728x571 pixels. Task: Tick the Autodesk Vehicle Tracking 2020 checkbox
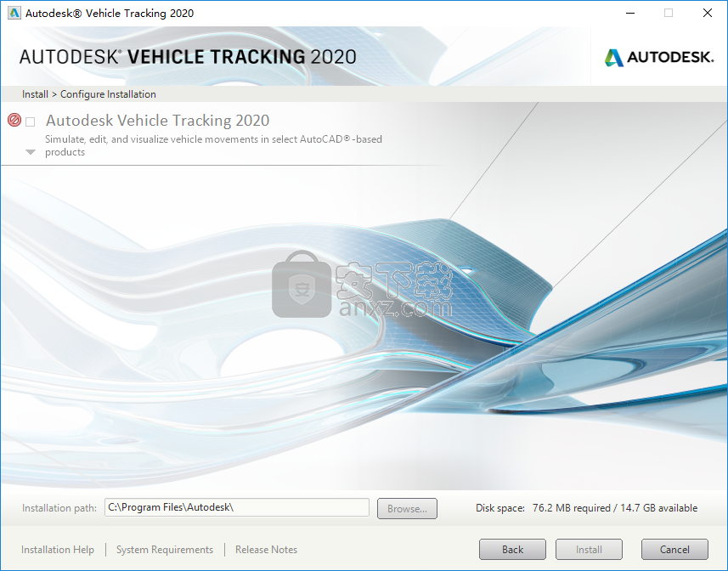(31, 122)
